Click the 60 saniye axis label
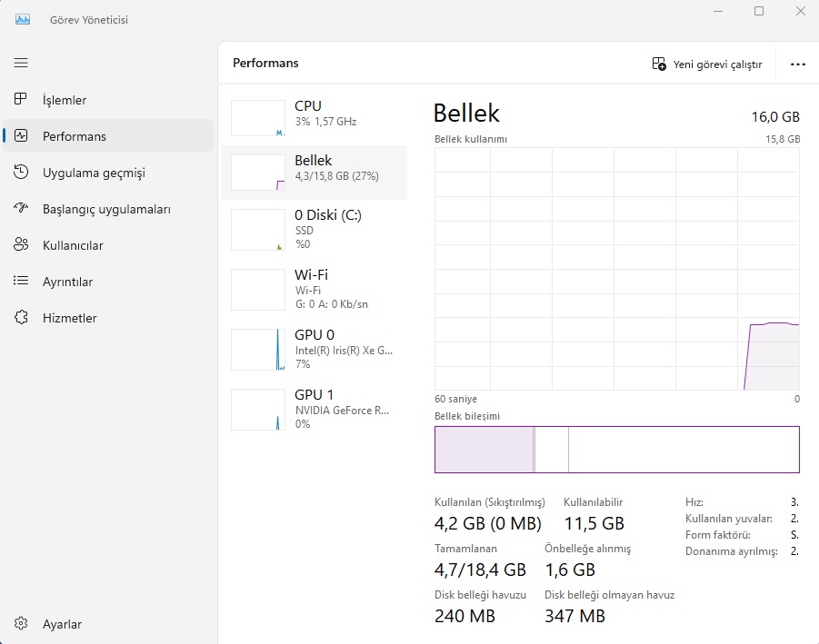This screenshot has width=819, height=644. coord(455,399)
